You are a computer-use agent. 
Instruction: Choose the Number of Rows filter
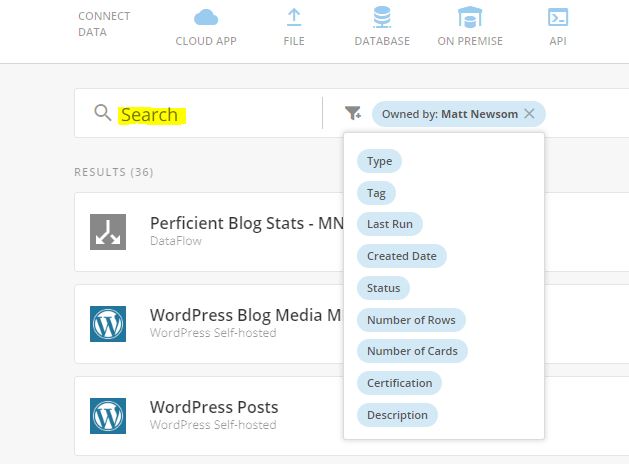[411, 320]
